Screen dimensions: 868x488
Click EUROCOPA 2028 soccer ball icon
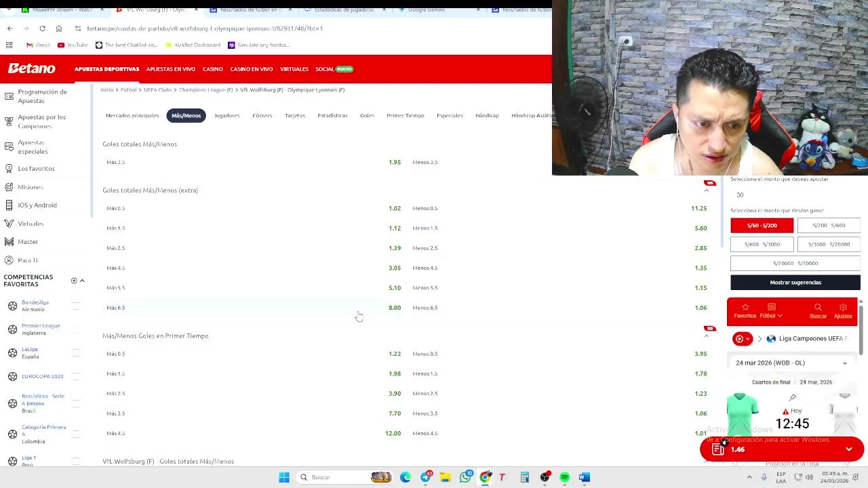[x=12, y=376]
